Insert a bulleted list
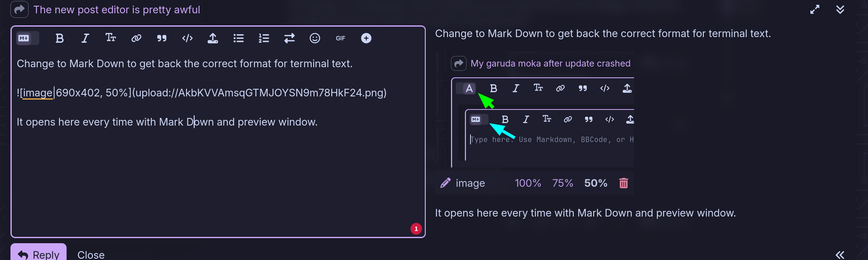Viewport: 868px width, 260px height. (x=239, y=38)
